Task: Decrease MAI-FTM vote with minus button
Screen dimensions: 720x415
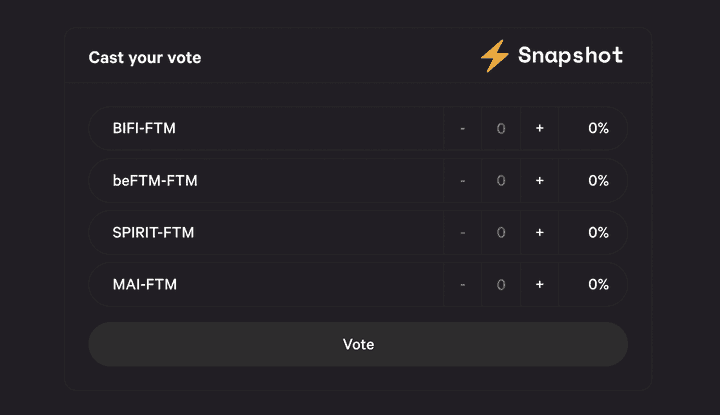Action: 462,284
